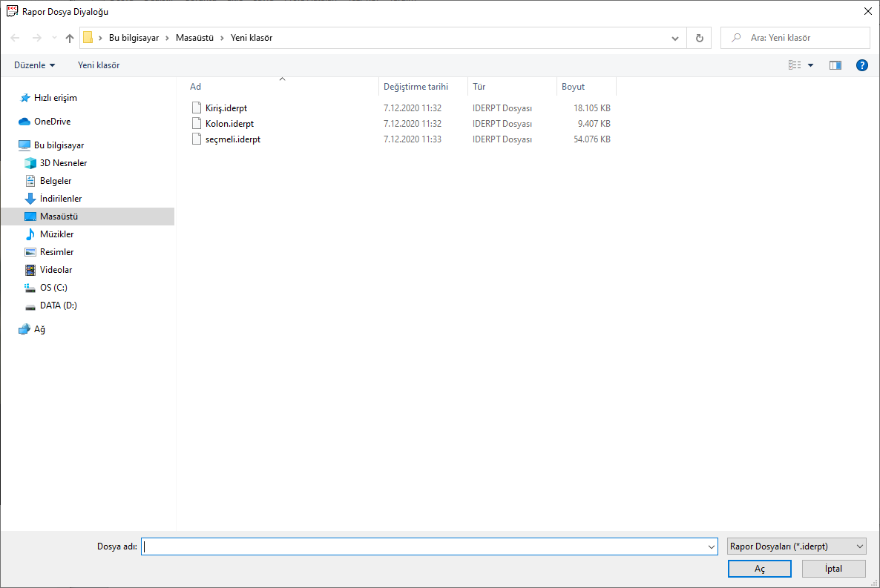880x588 pixels.
Task: Toggle the preview pane
Action: tap(835, 65)
